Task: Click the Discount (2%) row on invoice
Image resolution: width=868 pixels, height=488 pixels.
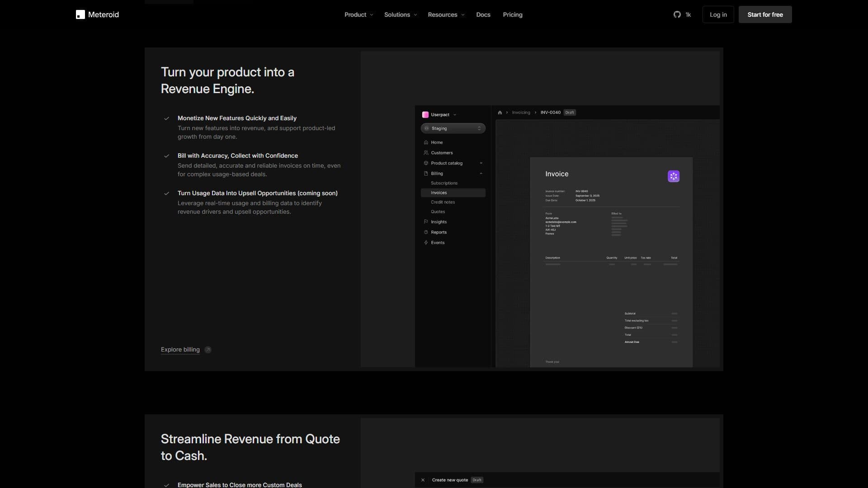Action: coord(651,328)
